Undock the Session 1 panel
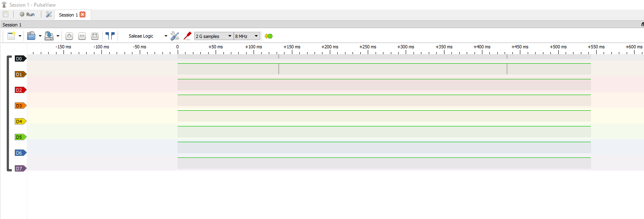 pyautogui.click(x=642, y=25)
